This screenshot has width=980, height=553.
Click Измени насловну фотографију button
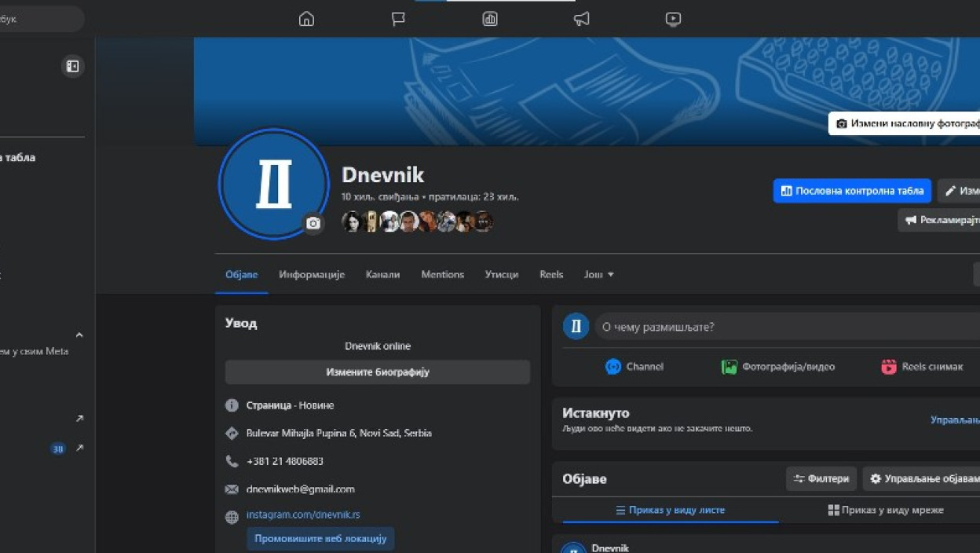pos(905,123)
